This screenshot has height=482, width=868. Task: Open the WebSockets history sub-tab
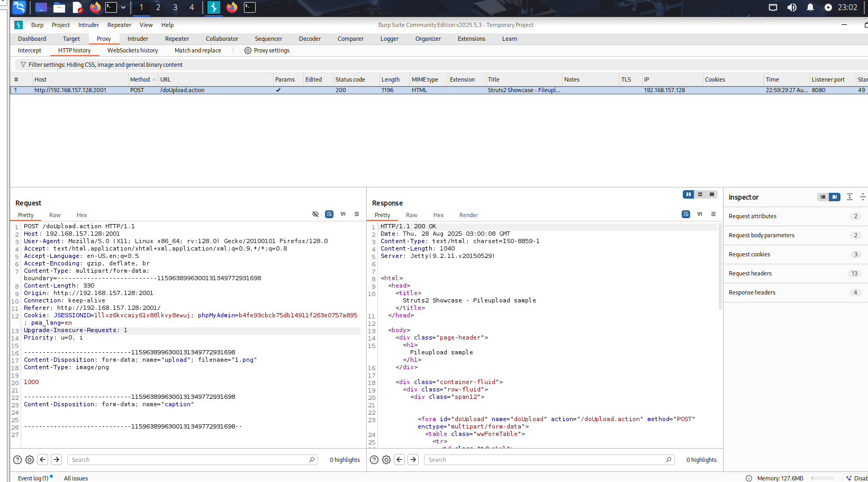pos(132,50)
